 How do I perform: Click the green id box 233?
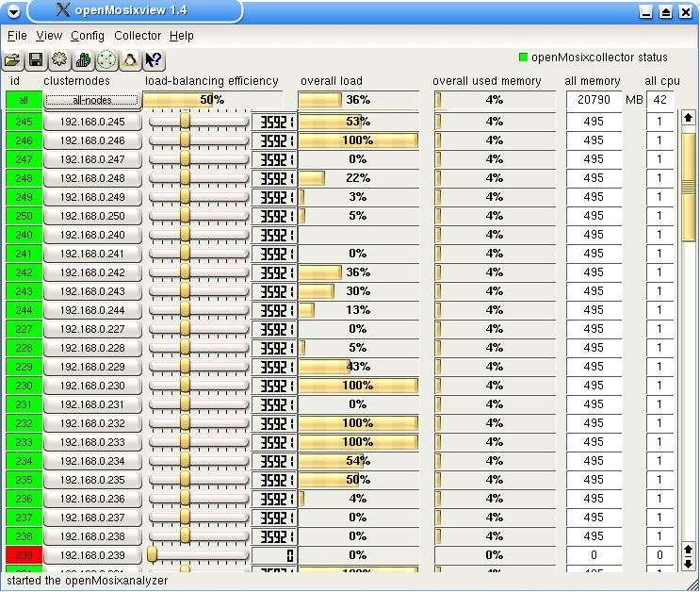tap(24, 442)
